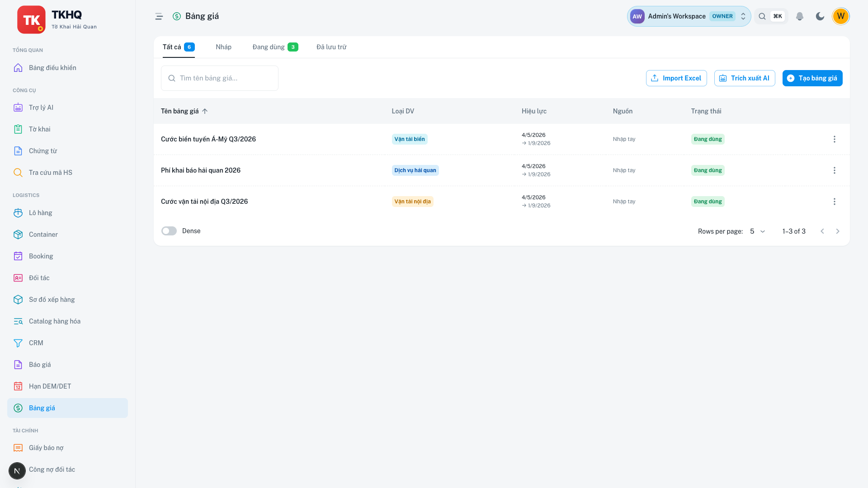This screenshot has height=488, width=868.
Task: Select Bảng giá in sidebar
Action: pyautogui.click(x=67, y=408)
